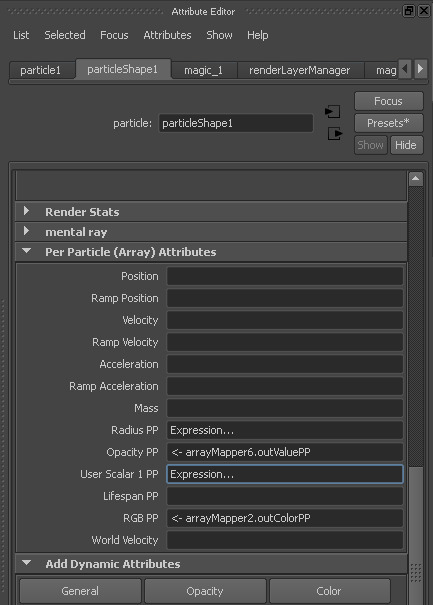
Task: Click the Opacity dynamic attribute button
Action: click(x=205, y=591)
